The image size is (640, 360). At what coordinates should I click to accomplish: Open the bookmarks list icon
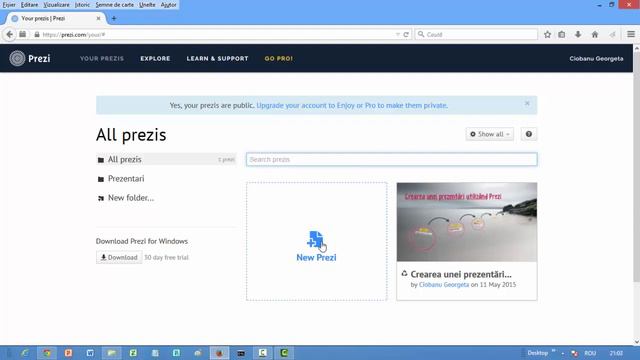pos(562,35)
